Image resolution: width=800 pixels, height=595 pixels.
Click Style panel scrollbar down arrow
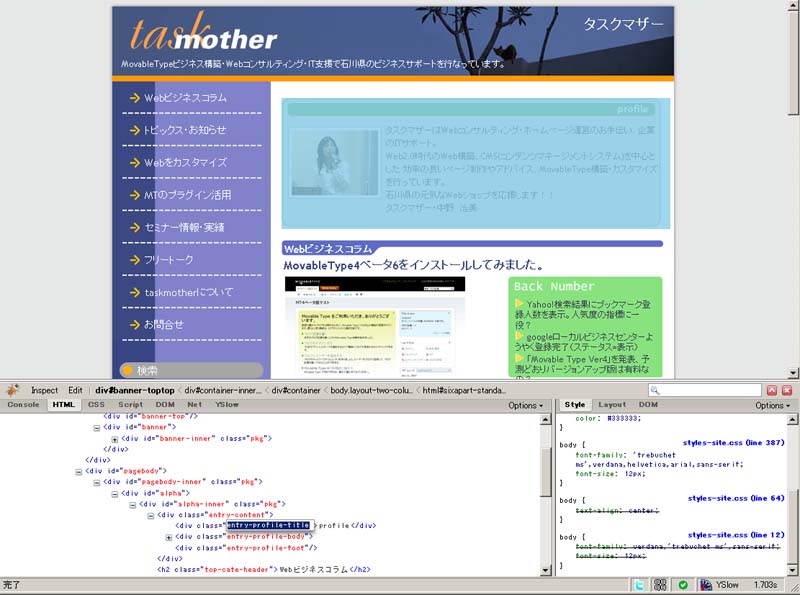792,570
